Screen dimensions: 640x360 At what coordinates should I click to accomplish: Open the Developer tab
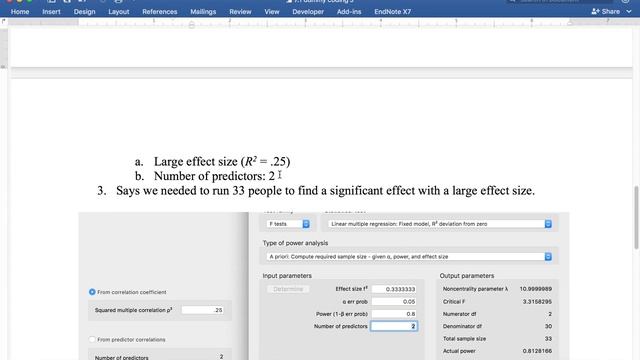tap(308, 12)
